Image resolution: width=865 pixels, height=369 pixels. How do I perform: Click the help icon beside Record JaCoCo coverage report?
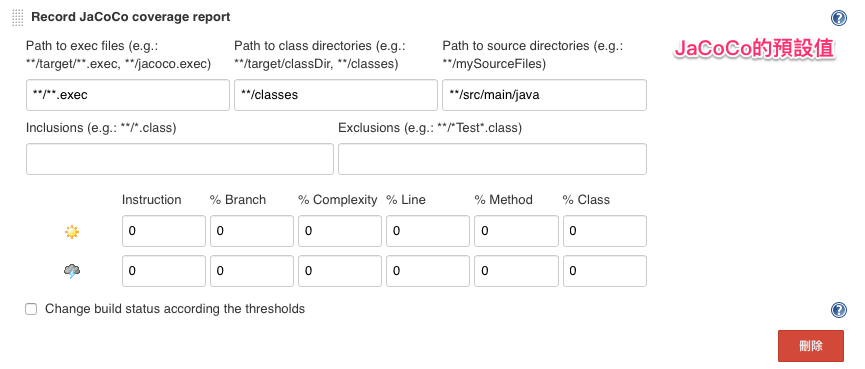(x=839, y=18)
